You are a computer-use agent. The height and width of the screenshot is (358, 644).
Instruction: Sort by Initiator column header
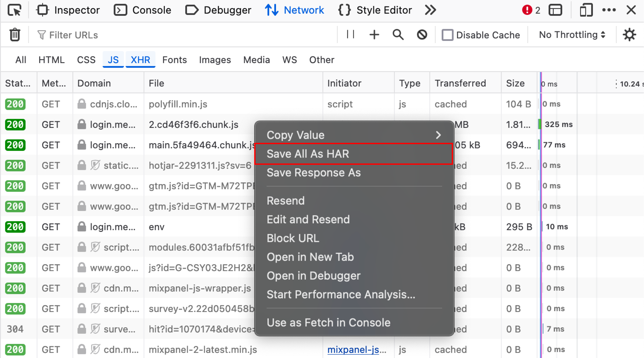(x=359, y=83)
